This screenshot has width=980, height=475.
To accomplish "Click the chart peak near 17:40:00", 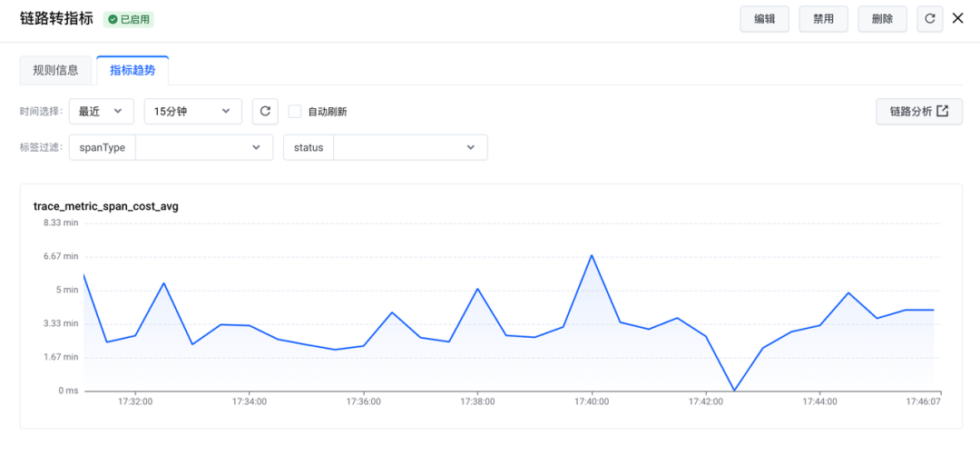I will tap(592, 255).
